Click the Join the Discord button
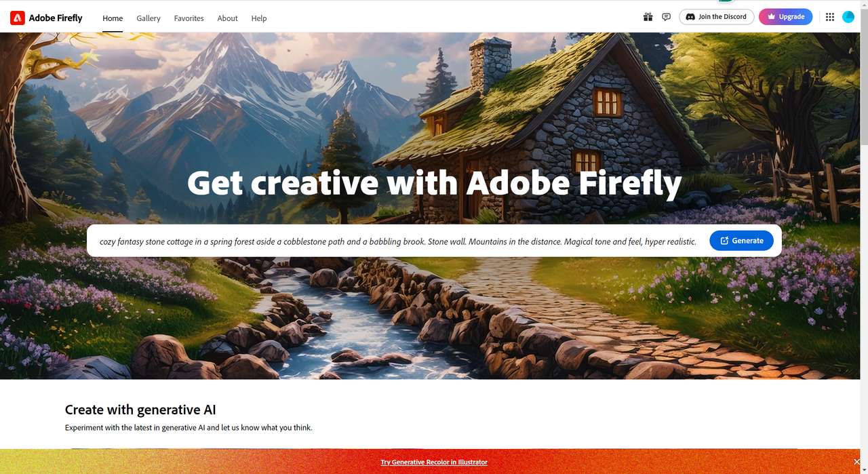Screen dimensions: 868x474 (x=717, y=17)
